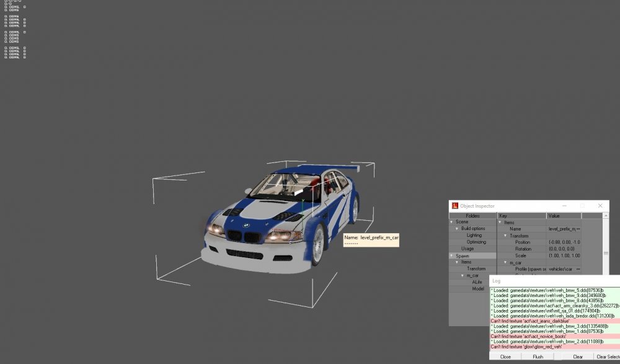This screenshot has width=620, height=364.
Task: Click the vehicles\car profile value
Action: tap(560, 269)
